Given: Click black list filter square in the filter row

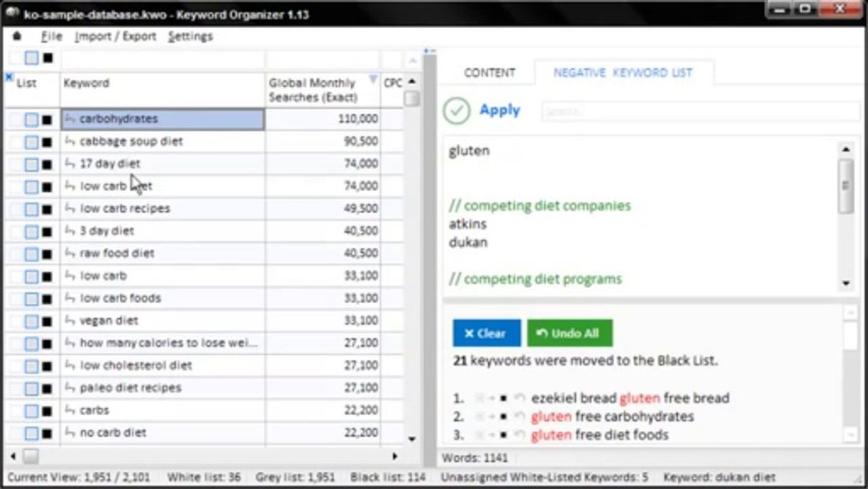Looking at the screenshot, I should 48,58.
